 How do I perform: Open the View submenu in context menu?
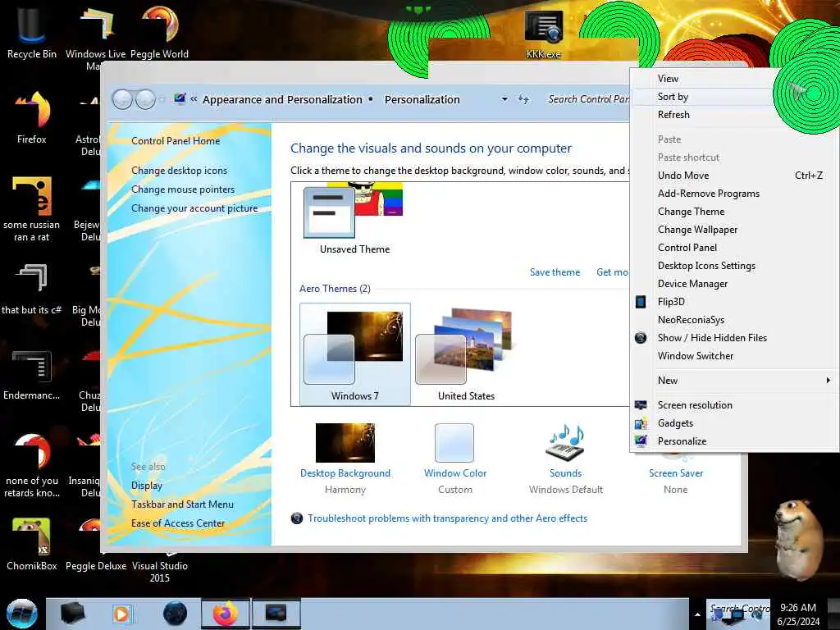(734, 79)
